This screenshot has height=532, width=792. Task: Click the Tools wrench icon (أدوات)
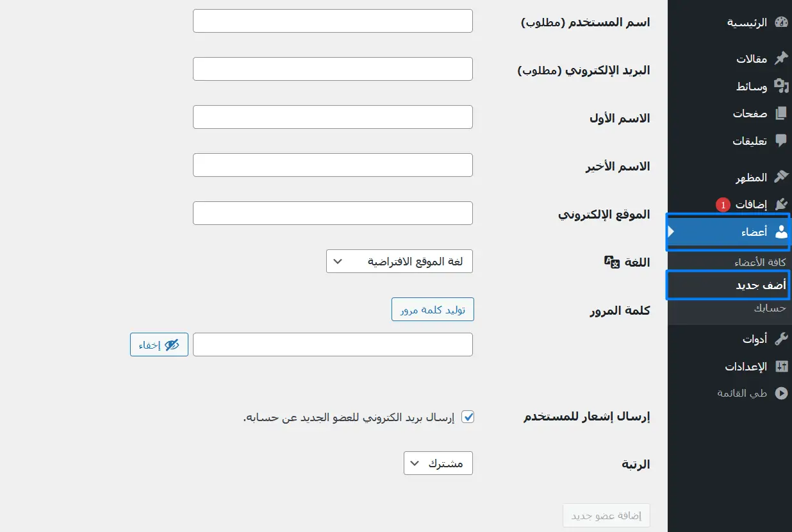(x=780, y=339)
